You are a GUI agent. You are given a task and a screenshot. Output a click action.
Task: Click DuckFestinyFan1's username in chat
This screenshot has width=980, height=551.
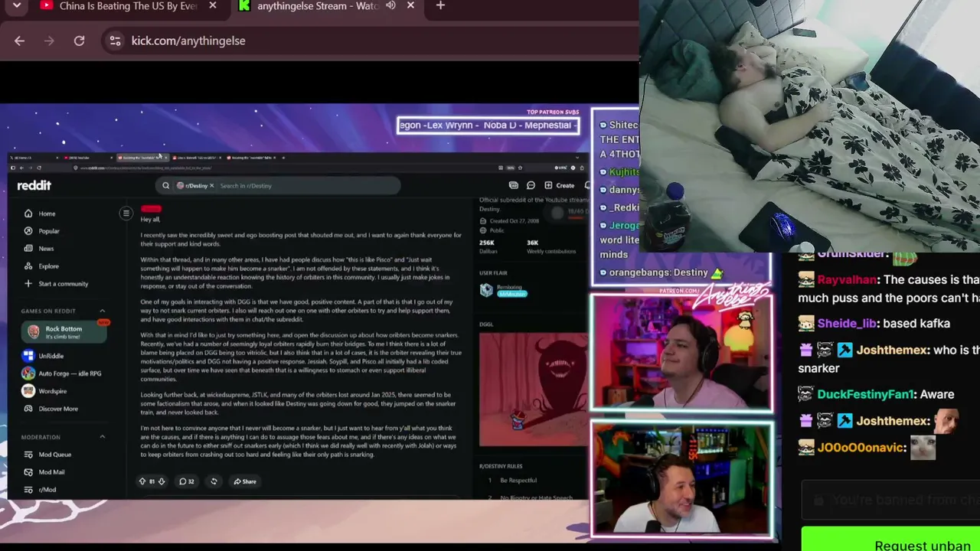pyautogui.click(x=866, y=395)
